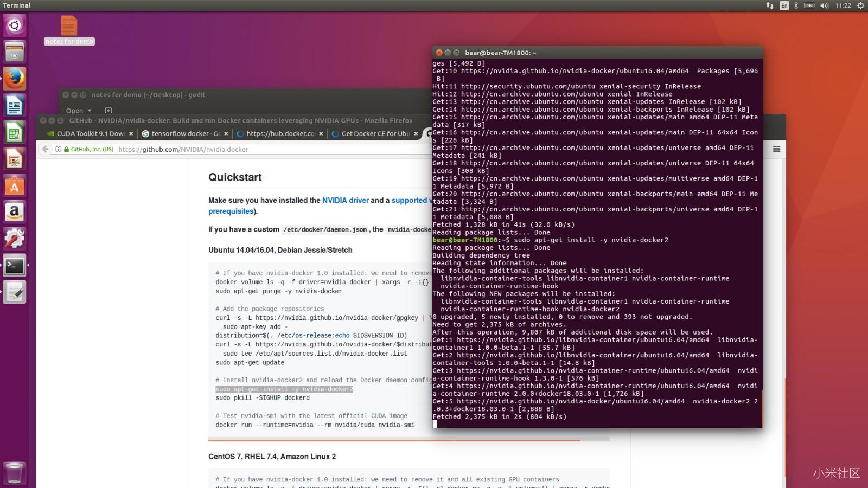Go back in Firefox history
This screenshot has width=868, height=488.
pyautogui.click(x=46, y=149)
